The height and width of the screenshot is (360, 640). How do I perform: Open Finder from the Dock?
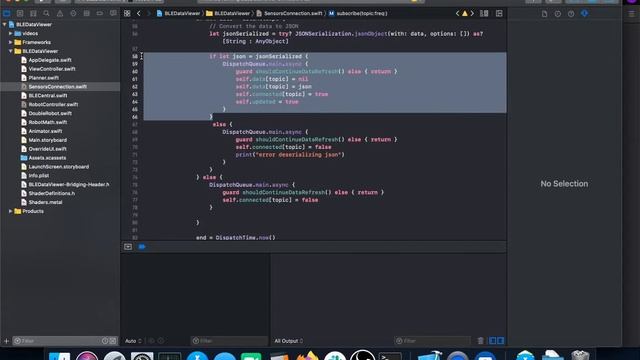tap(60, 355)
